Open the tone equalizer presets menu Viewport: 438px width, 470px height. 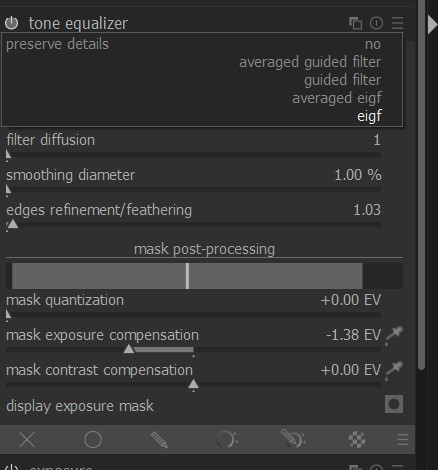[397, 23]
